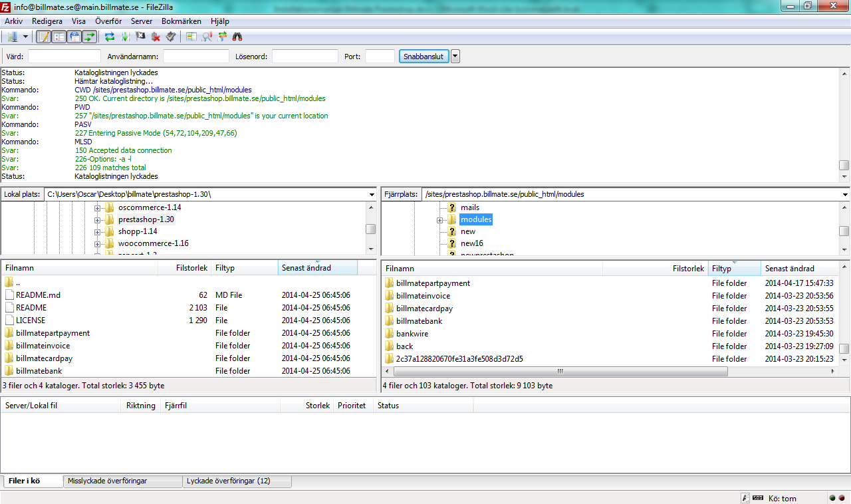This screenshot has height=504, width=851.
Task: Toggle the message log display
Action: pos(44,37)
